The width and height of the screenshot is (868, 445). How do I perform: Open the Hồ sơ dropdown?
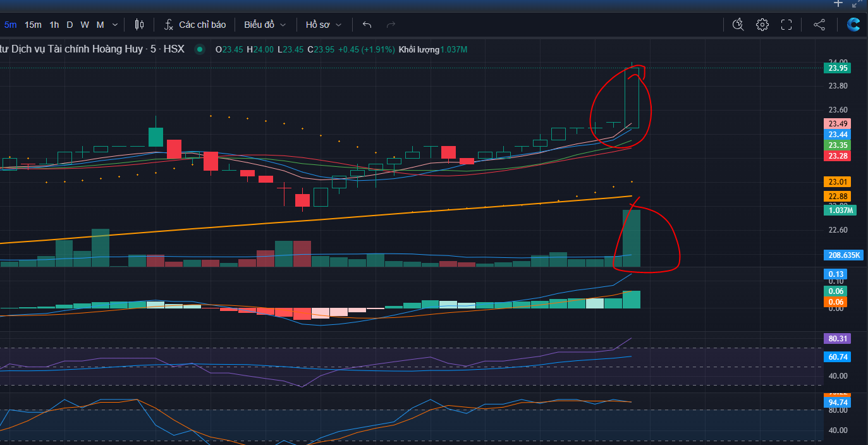pos(323,25)
